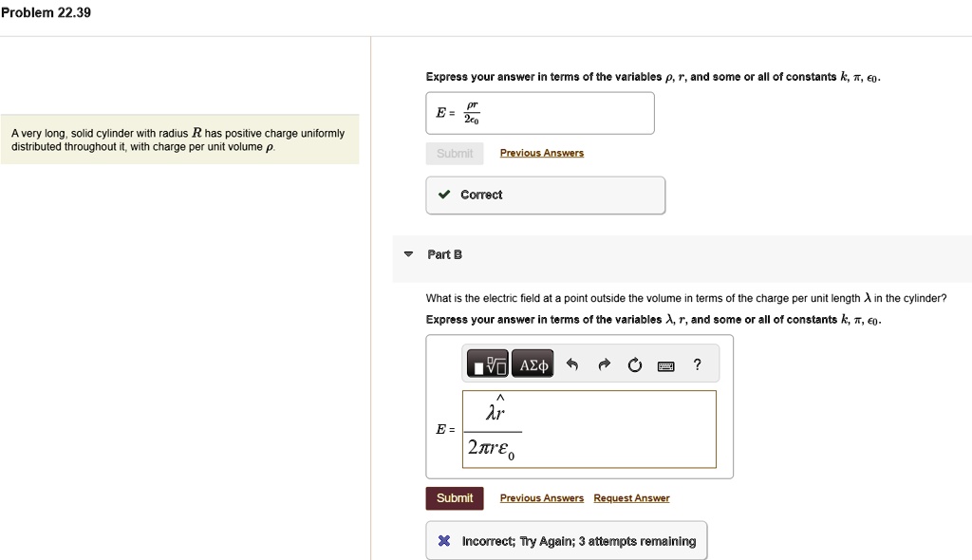Click inside the Part B answer field

(x=589, y=429)
